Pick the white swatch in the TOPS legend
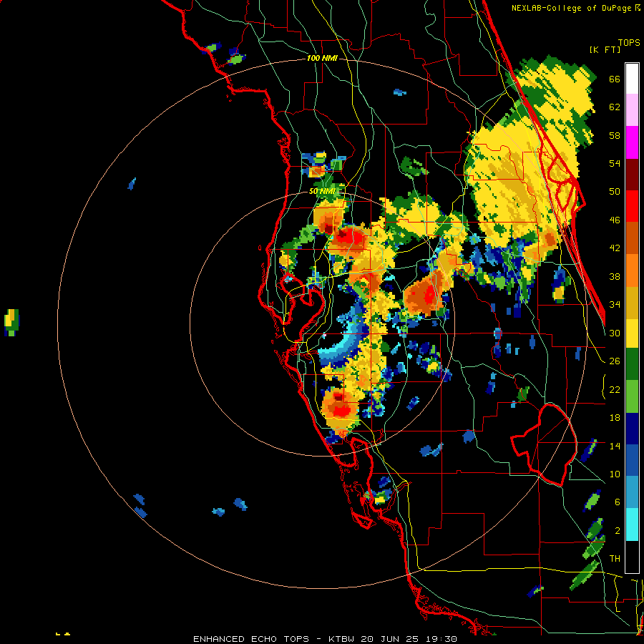This screenshot has width=644, height=644. tap(632, 79)
